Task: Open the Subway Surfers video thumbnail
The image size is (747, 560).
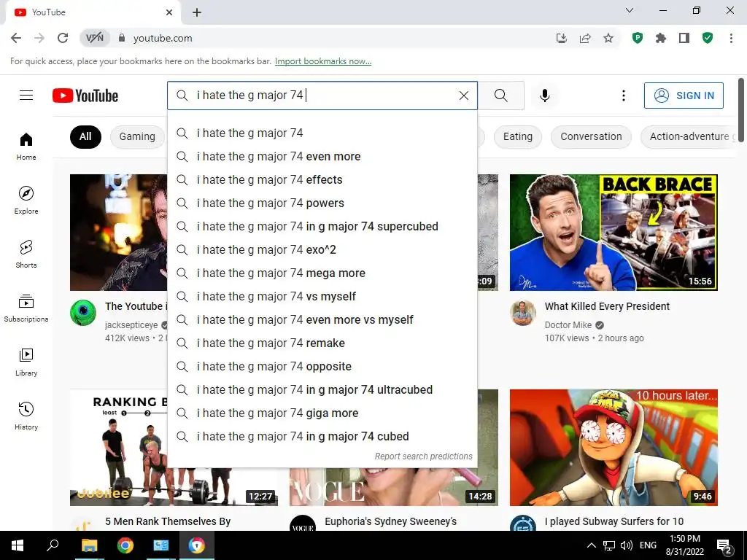Action: pyautogui.click(x=614, y=448)
